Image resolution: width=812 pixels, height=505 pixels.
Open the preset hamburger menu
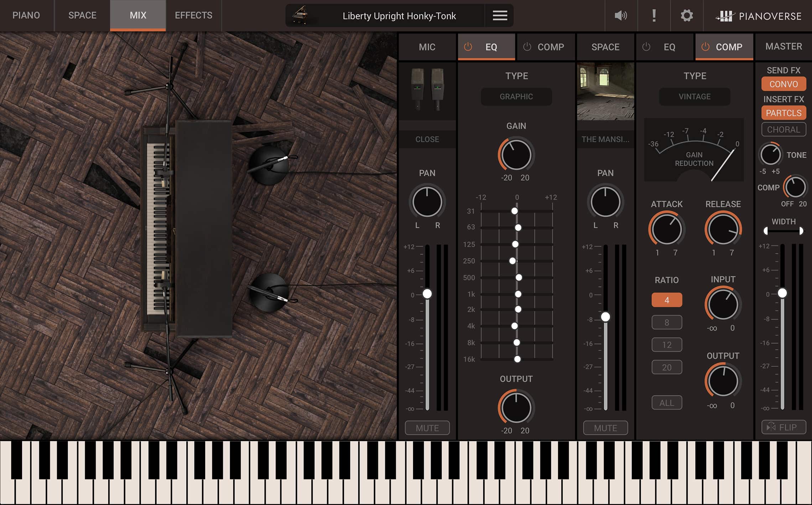point(499,16)
